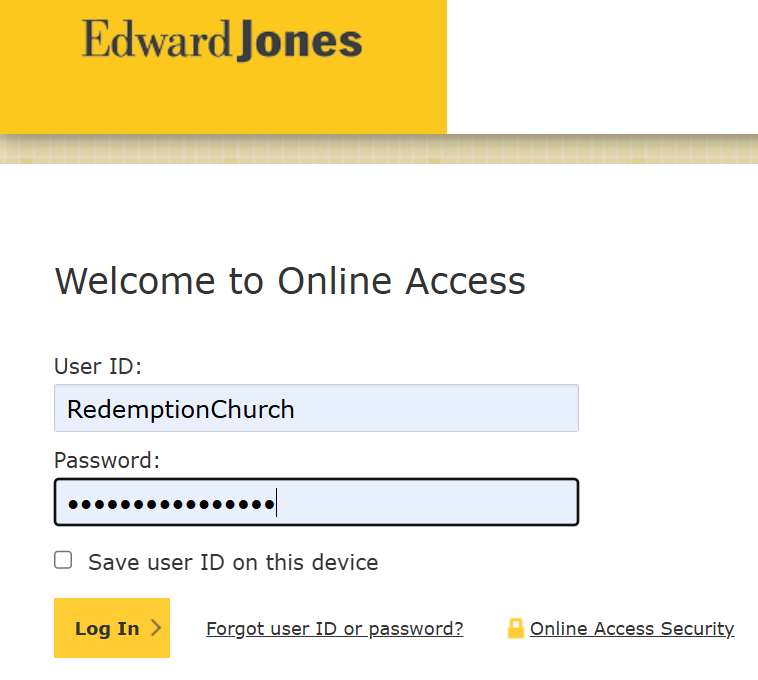Image resolution: width=758 pixels, height=680 pixels.
Task: Click the padlock icon beside Online Access Security
Action: (516, 629)
